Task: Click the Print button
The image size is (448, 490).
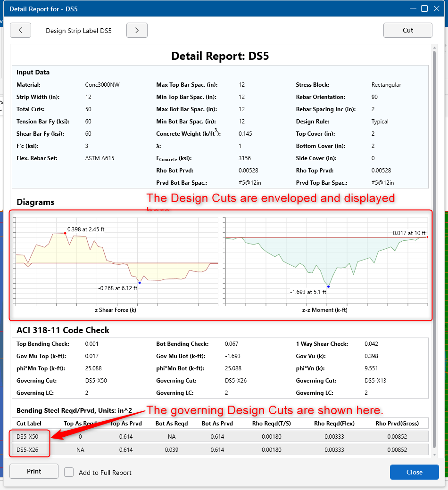Action: (33, 471)
